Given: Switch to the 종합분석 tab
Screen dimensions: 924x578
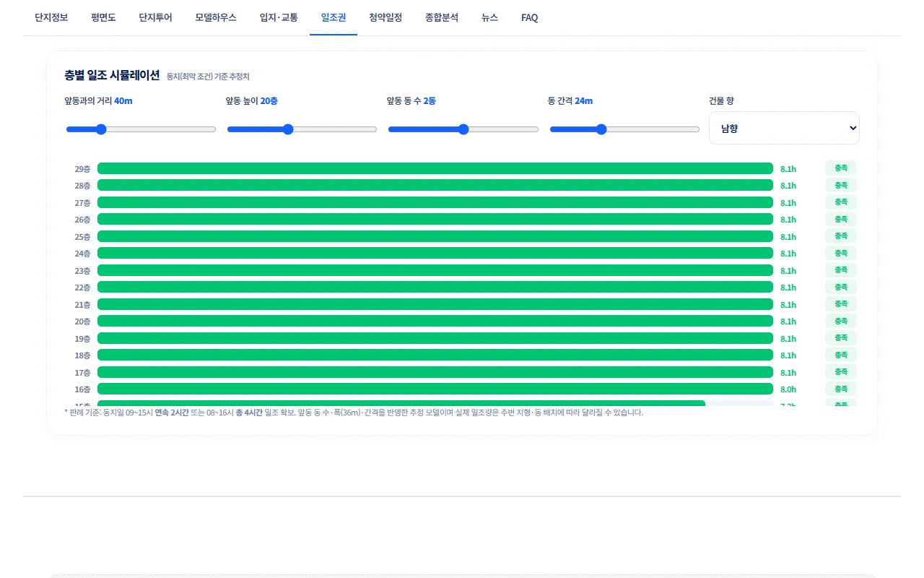Looking at the screenshot, I should pos(442,18).
